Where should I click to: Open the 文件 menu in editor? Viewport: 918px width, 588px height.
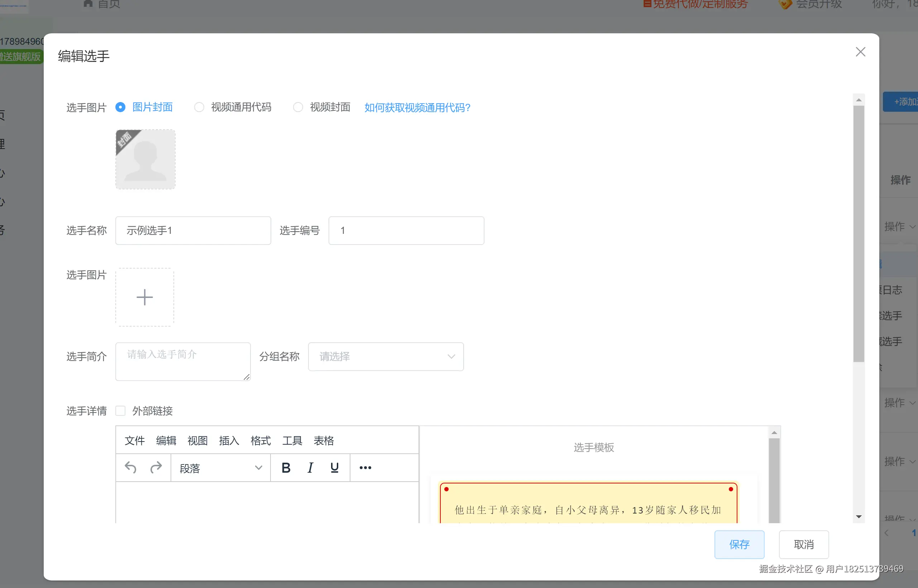tap(134, 440)
